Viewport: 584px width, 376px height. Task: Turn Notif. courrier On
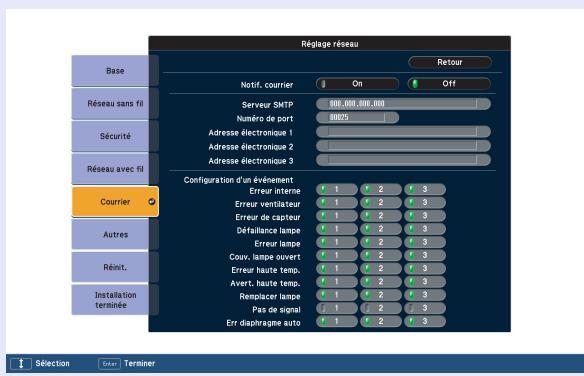358,84
